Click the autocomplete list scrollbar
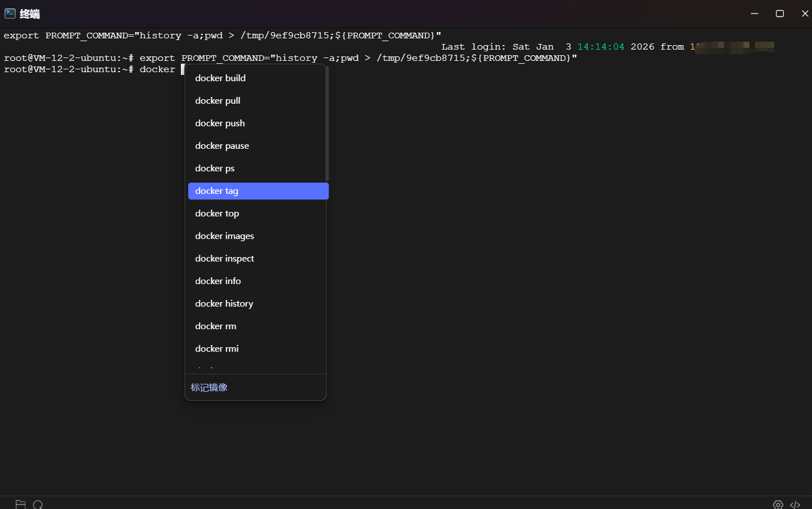 click(x=327, y=124)
